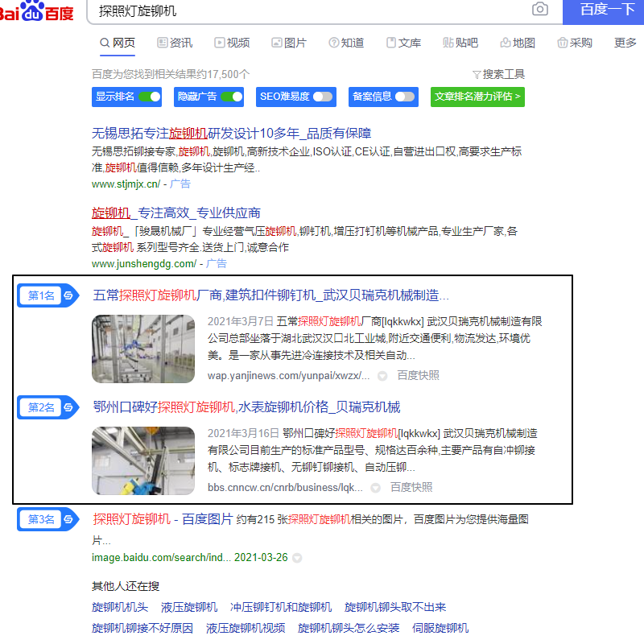Viewport: 644px width, 644px height.
Task: Click the camera image search icon
Action: (539, 9)
